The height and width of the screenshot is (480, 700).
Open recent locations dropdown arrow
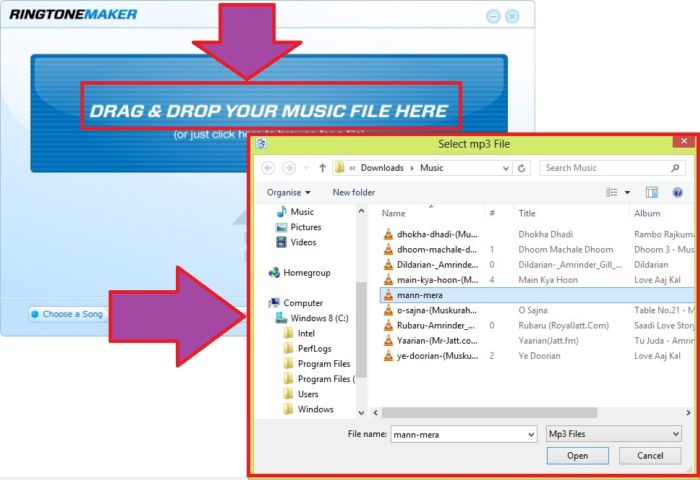306,168
